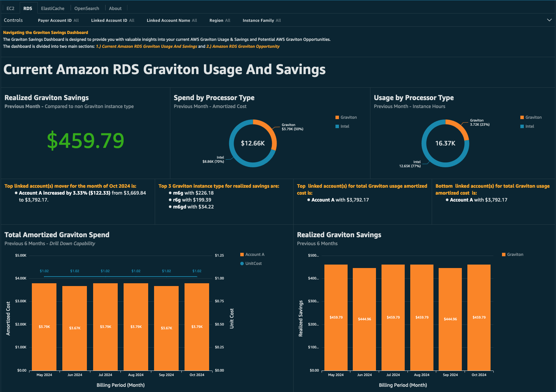Open the Payer Account ID filter

(x=58, y=20)
